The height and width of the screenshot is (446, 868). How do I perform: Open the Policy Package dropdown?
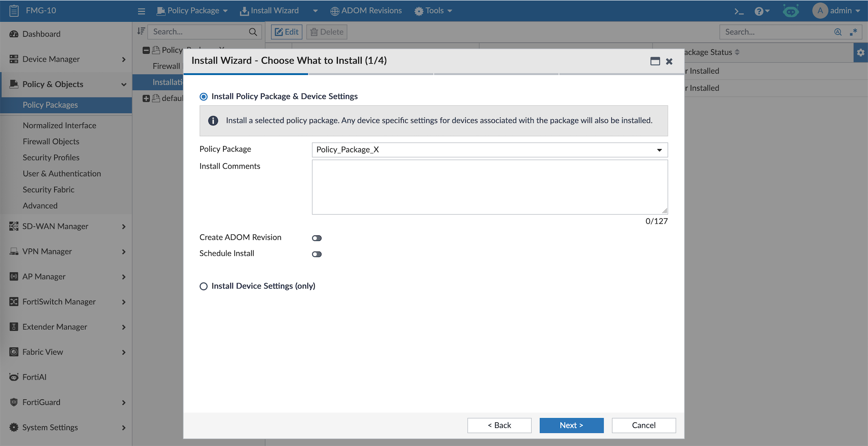[x=490, y=150]
